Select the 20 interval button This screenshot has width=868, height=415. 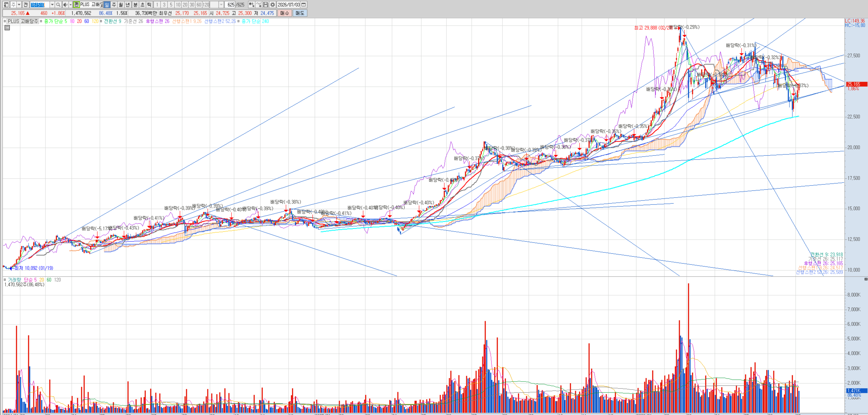click(185, 5)
